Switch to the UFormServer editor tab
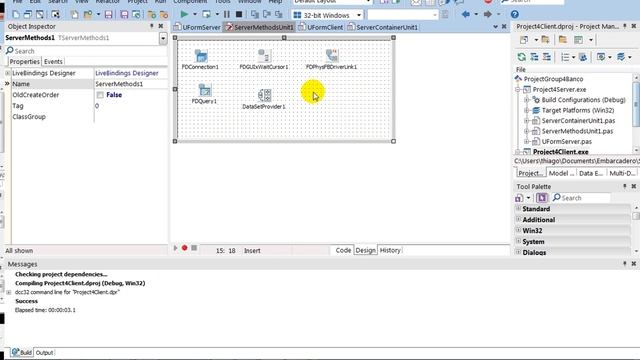Viewport: 640px width, 360px height. (x=198, y=27)
